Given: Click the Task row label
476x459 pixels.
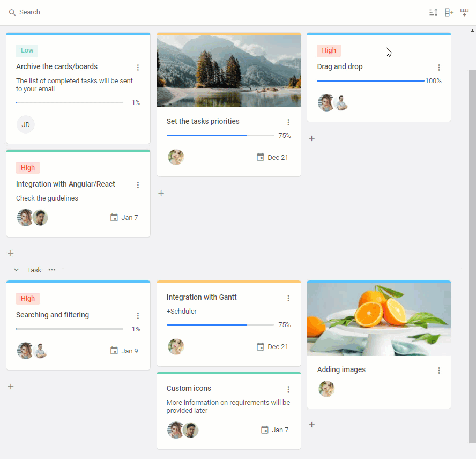Looking at the screenshot, I should coord(34,270).
